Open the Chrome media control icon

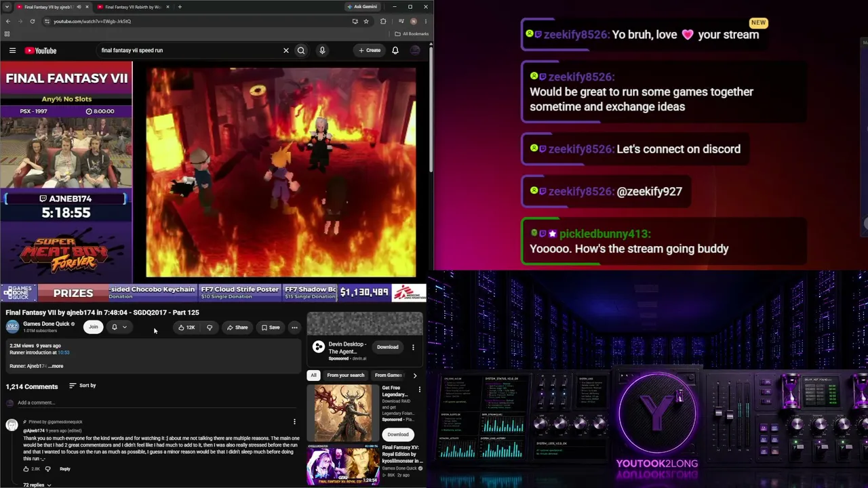(x=401, y=21)
